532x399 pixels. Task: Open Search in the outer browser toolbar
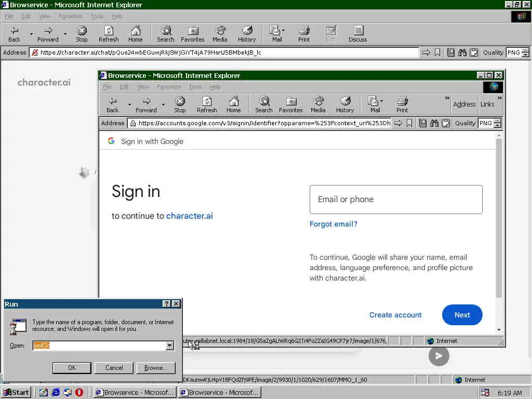pos(166,34)
